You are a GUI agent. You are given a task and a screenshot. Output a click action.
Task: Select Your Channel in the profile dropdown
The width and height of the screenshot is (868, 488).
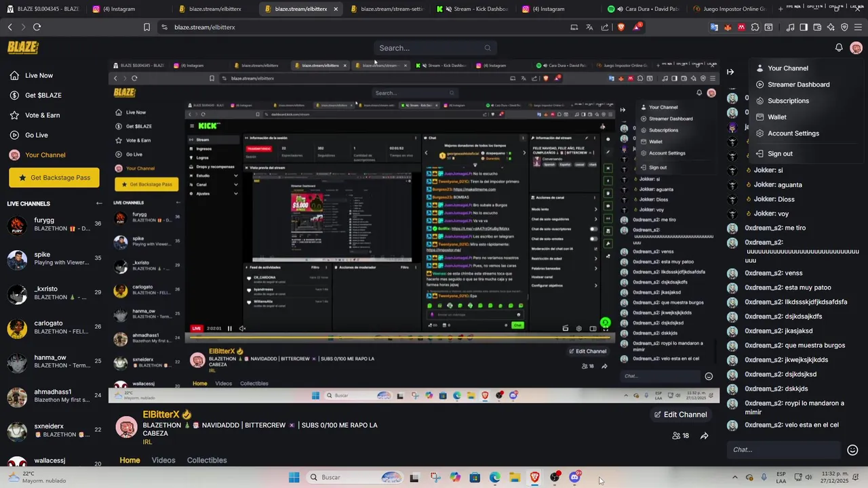click(787, 68)
